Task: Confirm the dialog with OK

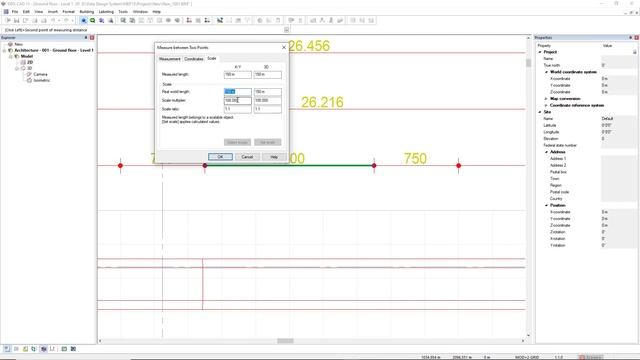Action: pyautogui.click(x=220, y=157)
